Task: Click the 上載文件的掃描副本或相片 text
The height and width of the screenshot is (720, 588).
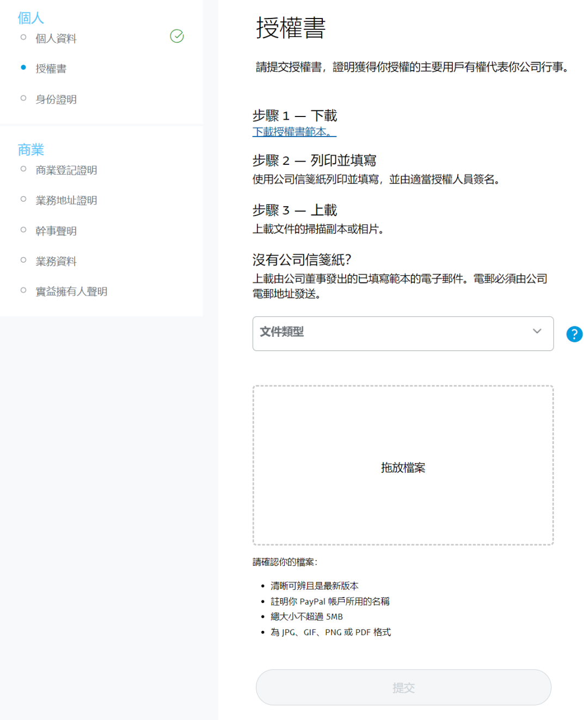Action: [x=318, y=229]
